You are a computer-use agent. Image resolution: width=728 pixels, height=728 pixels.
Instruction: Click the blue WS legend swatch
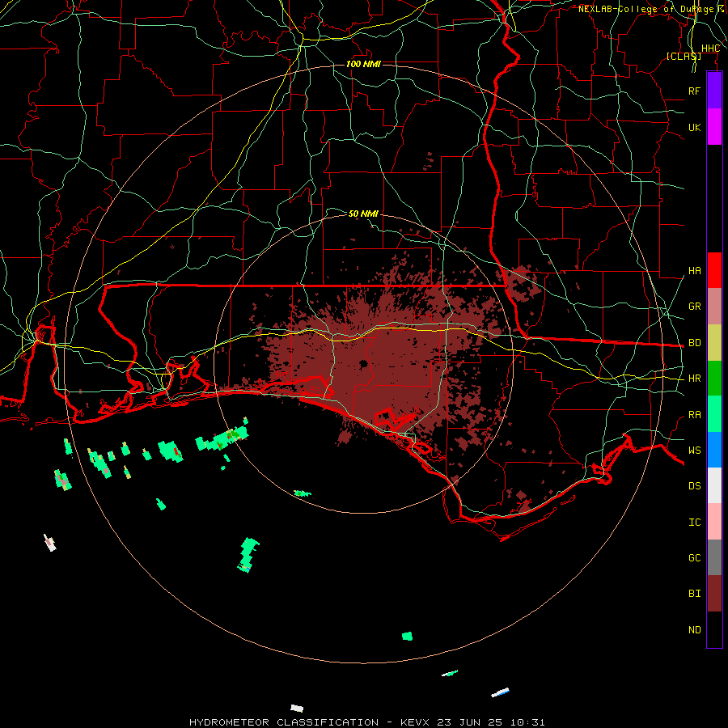tap(714, 450)
